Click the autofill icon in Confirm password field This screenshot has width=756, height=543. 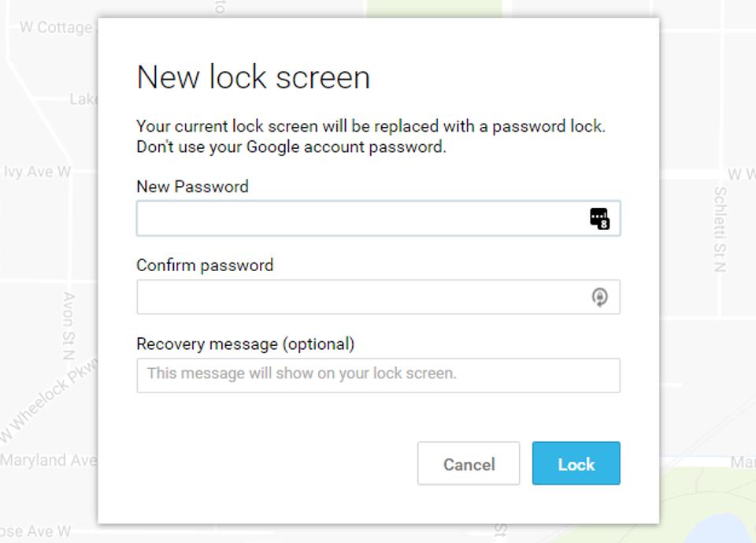(599, 297)
